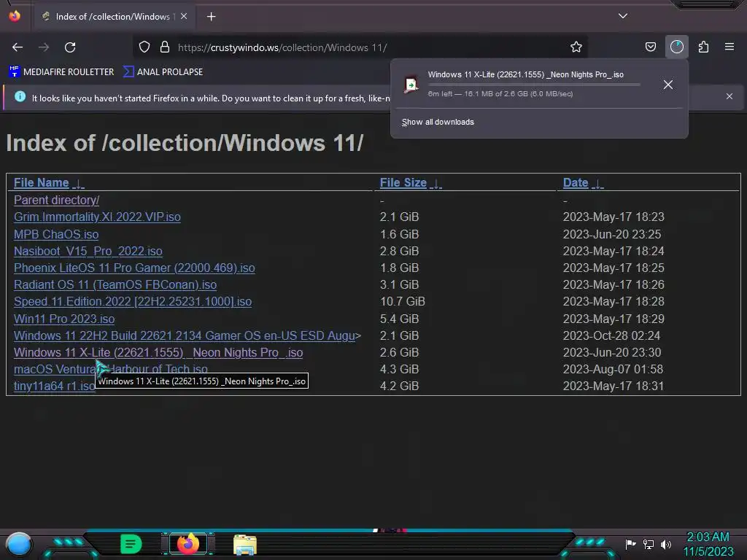Viewport: 747px width, 560px height.
Task: Close the Index of /collection/Windows tab
Action: pos(184,16)
